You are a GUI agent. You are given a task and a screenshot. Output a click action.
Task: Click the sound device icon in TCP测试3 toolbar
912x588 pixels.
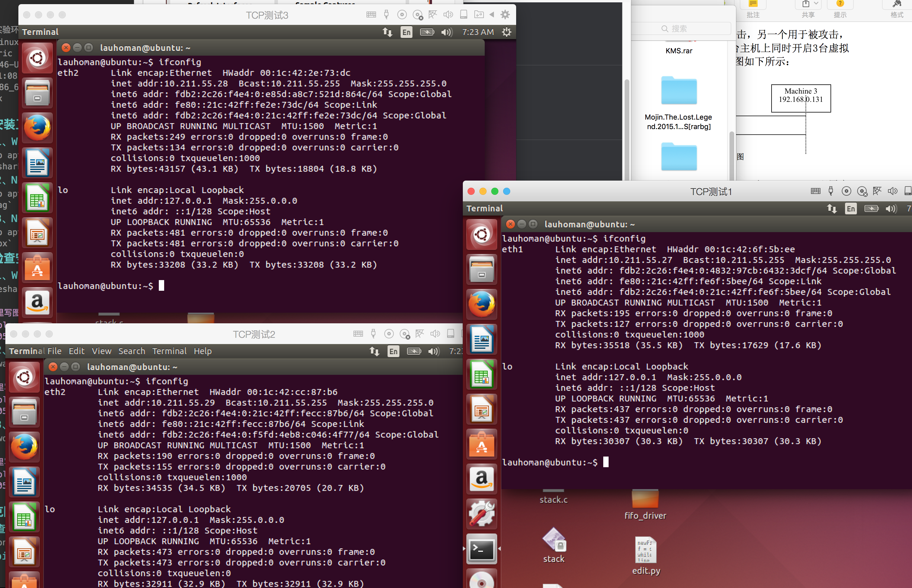pos(448,15)
